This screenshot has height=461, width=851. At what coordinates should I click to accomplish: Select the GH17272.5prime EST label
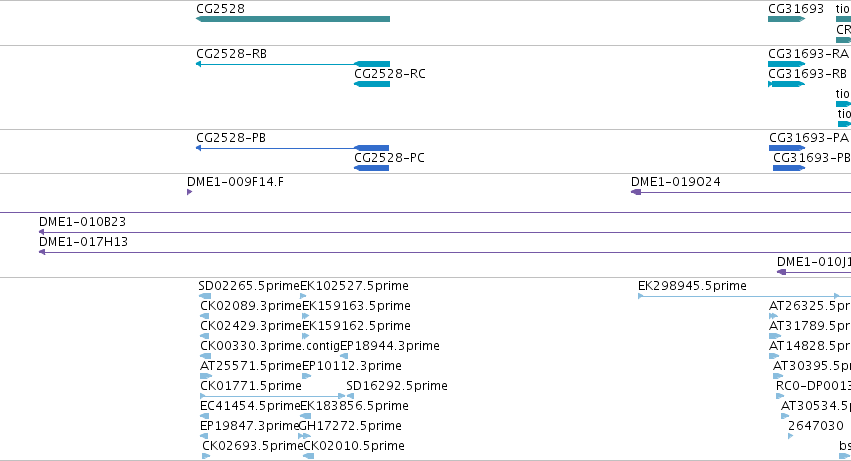(x=350, y=426)
